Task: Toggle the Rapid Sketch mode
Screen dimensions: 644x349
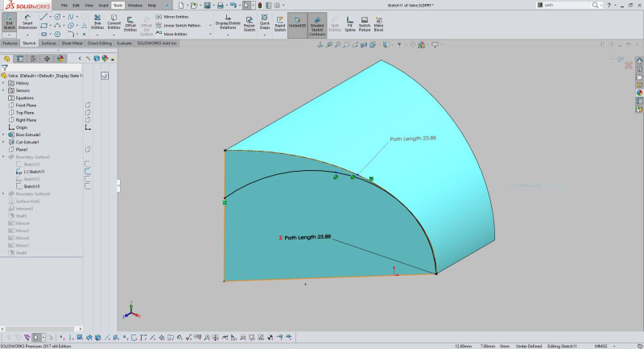Action: [280, 24]
